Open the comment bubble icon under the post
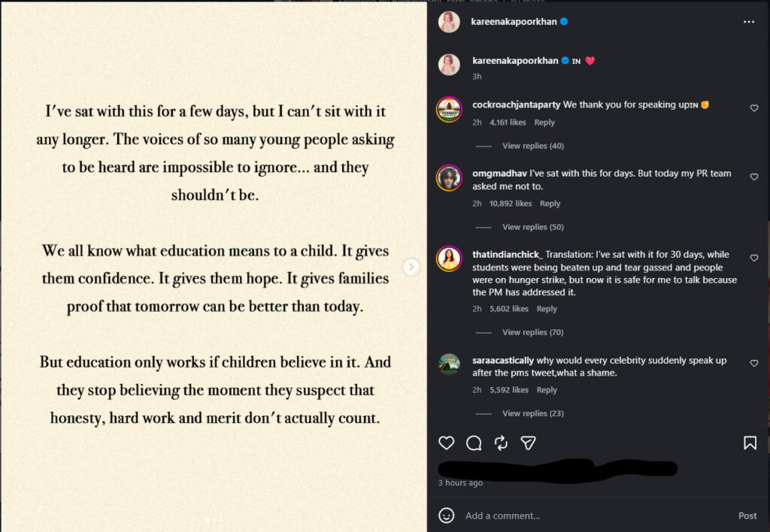Image resolution: width=770 pixels, height=532 pixels. (x=474, y=443)
